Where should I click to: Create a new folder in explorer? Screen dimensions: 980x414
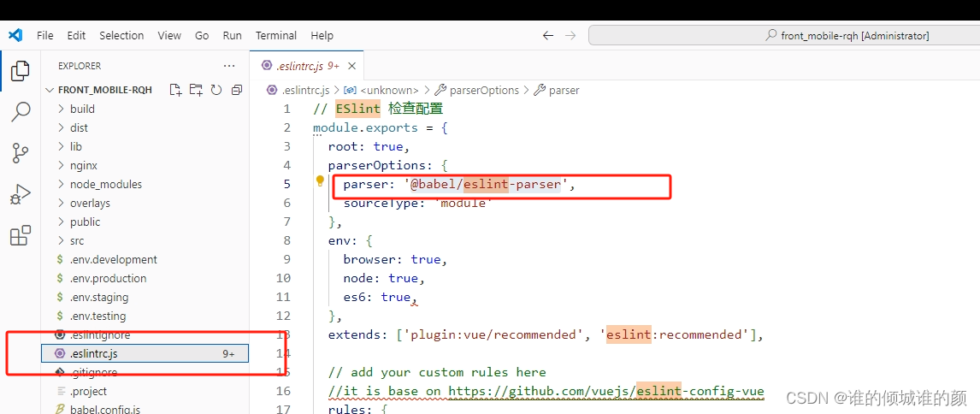pyautogui.click(x=196, y=90)
